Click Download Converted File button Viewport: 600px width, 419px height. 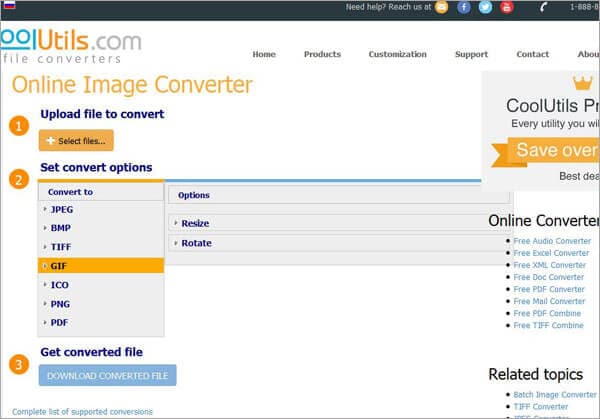108,375
